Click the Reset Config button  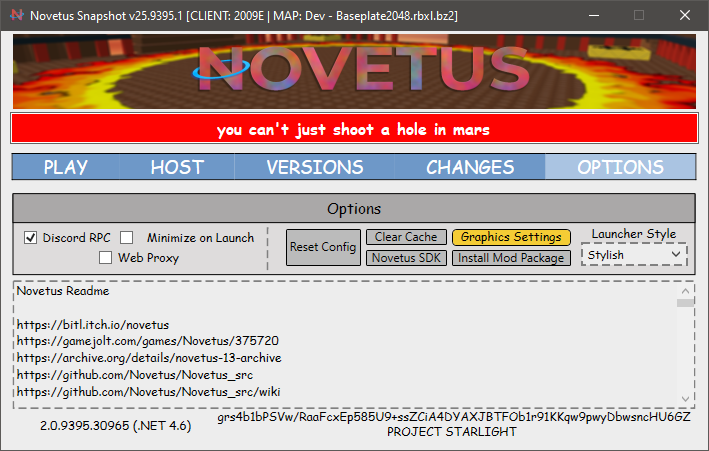323,247
